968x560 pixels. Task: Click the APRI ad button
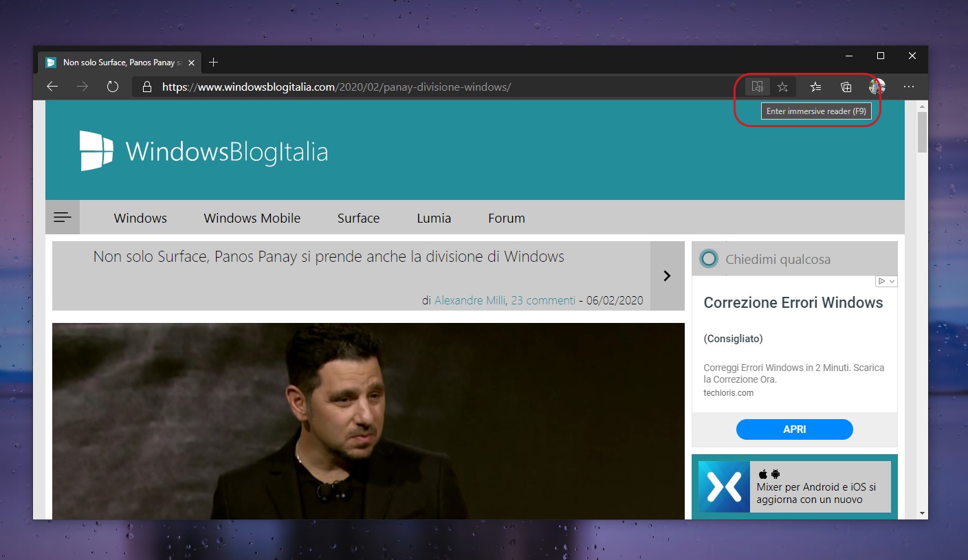click(795, 429)
